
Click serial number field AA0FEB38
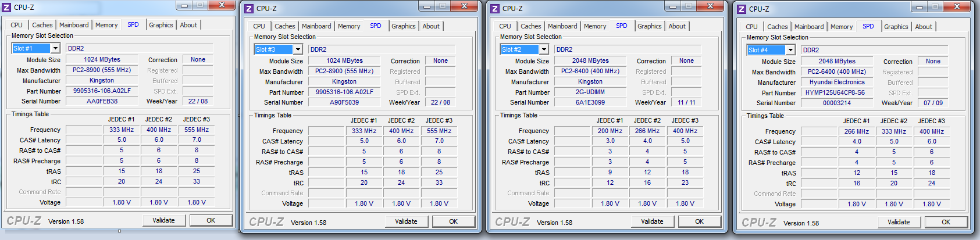pos(102,101)
